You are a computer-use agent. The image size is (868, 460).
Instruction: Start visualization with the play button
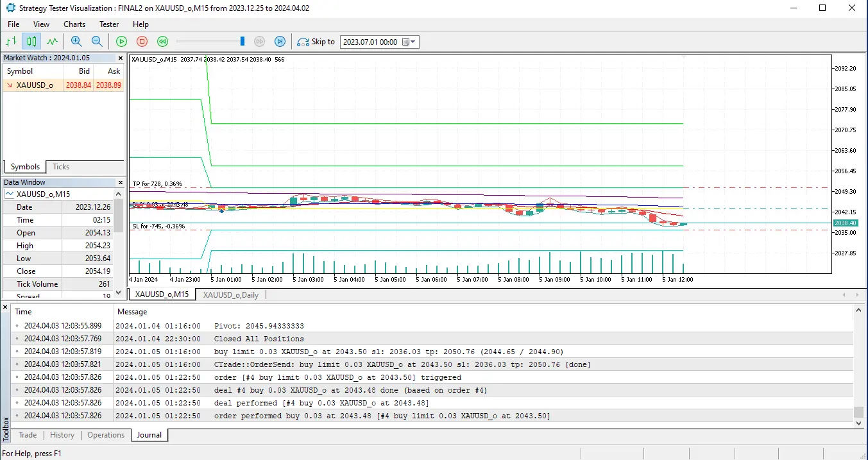pyautogui.click(x=122, y=42)
